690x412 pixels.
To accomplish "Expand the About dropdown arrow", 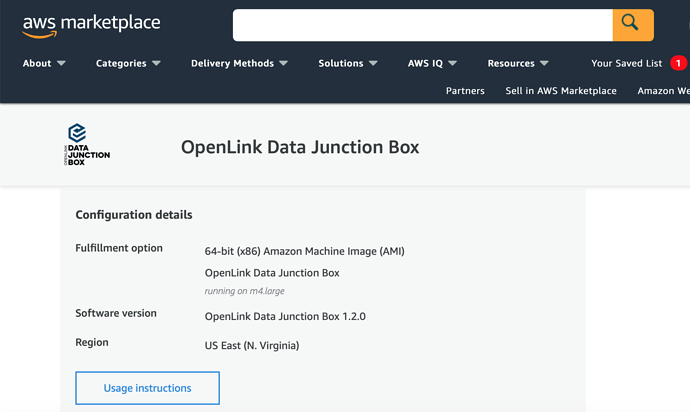I will tap(61, 63).
